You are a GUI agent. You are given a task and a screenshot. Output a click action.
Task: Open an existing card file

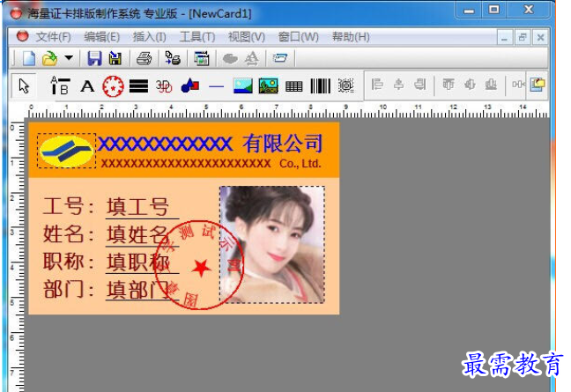(50, 58)
